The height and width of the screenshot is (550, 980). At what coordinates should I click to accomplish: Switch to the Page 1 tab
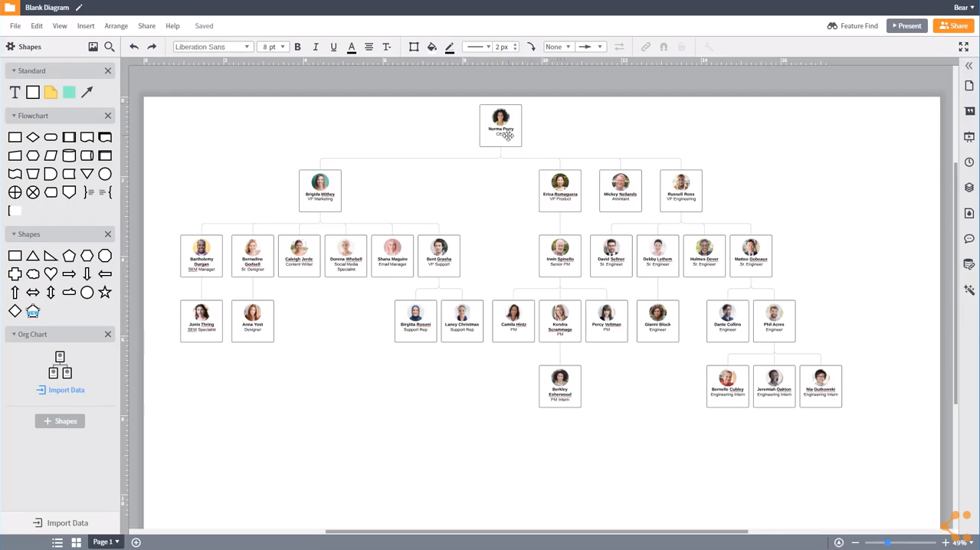[104, 542]
